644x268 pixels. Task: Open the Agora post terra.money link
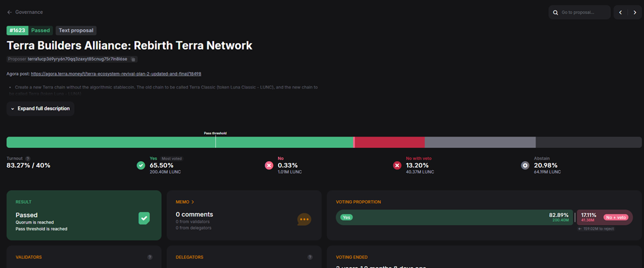(116, 74)
